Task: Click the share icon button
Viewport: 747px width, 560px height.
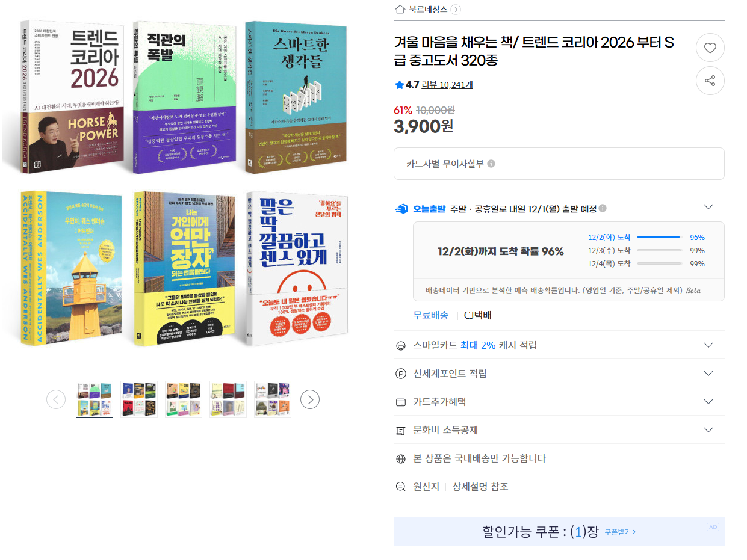Action: 710,81
